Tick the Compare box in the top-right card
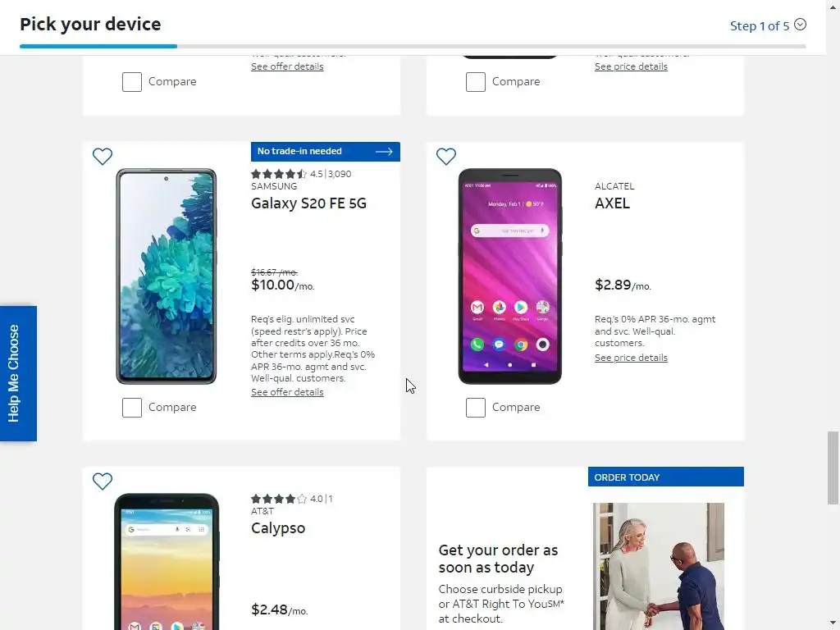This screenshot has height=630, width=840. coord(476,82)
